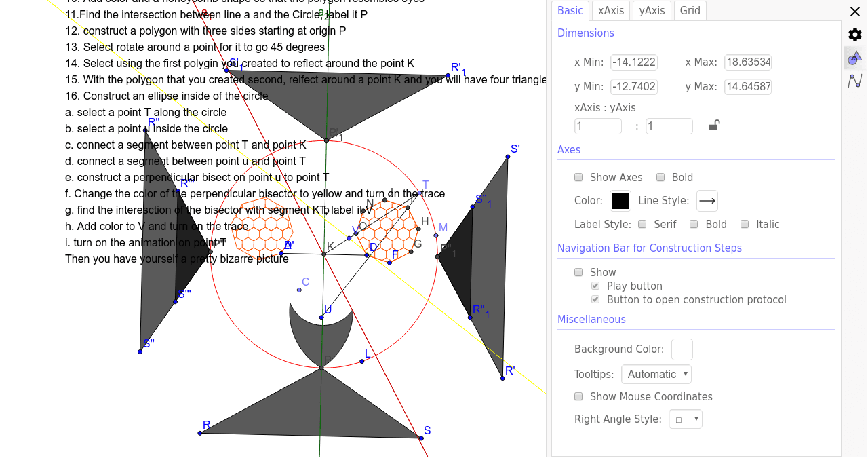
Task: Enable Italic label style
Action: 745,224
